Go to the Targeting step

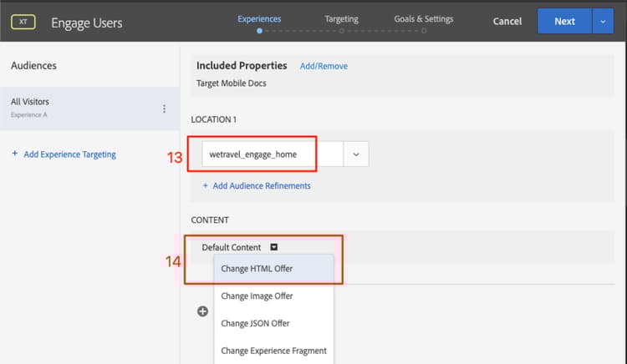(341, 18)
